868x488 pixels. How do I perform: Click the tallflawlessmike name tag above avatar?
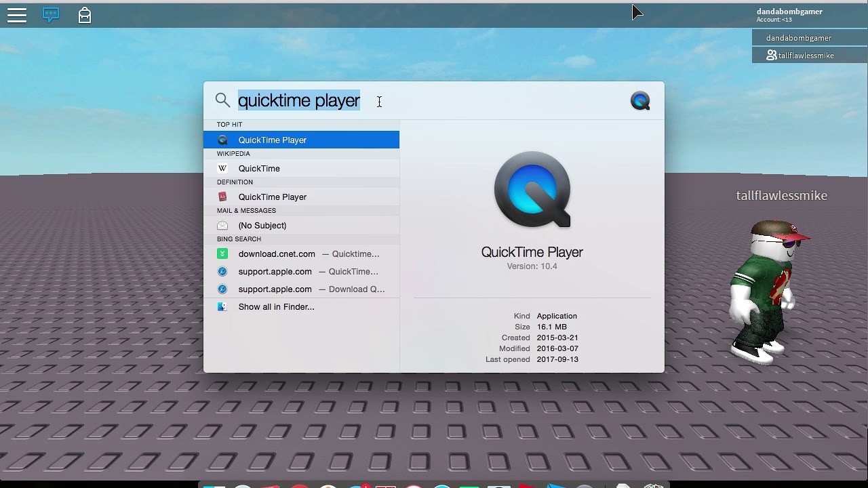tap(782, 195)
